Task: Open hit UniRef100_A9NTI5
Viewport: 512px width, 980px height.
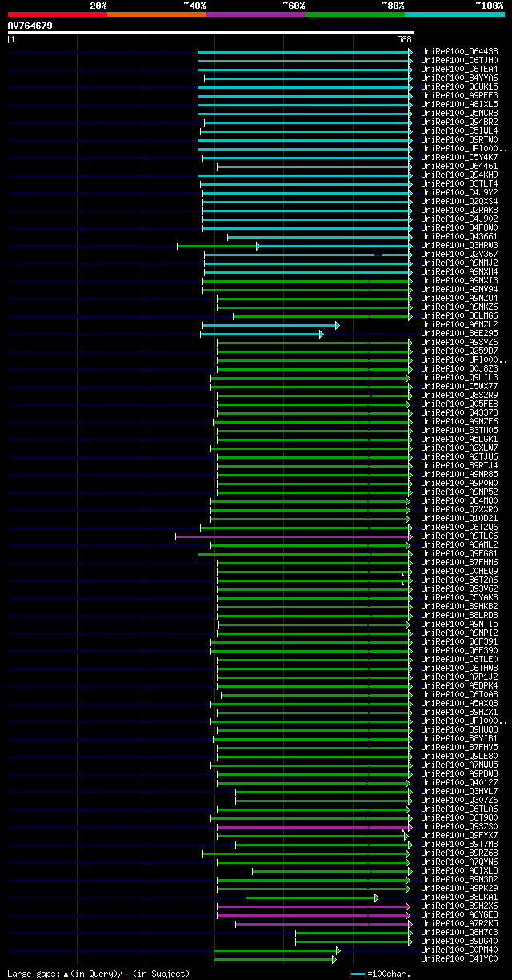Action: (460, 624)
